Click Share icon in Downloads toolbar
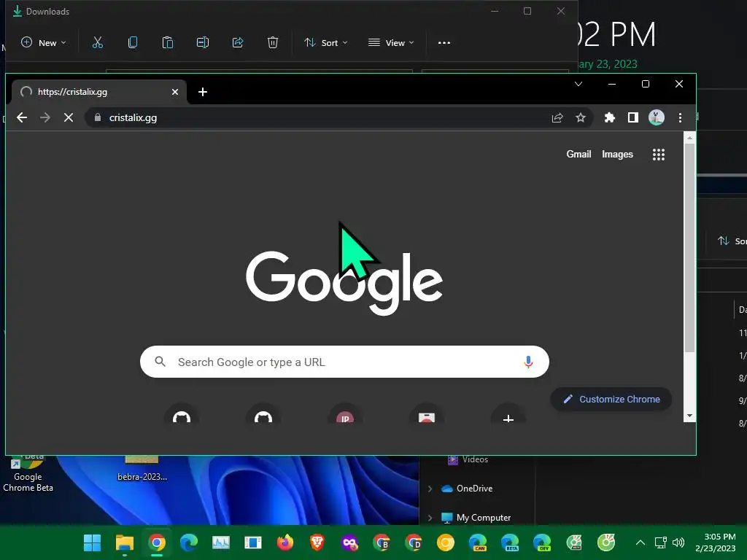This screenshot has width=747, height=560. point(238,43)
